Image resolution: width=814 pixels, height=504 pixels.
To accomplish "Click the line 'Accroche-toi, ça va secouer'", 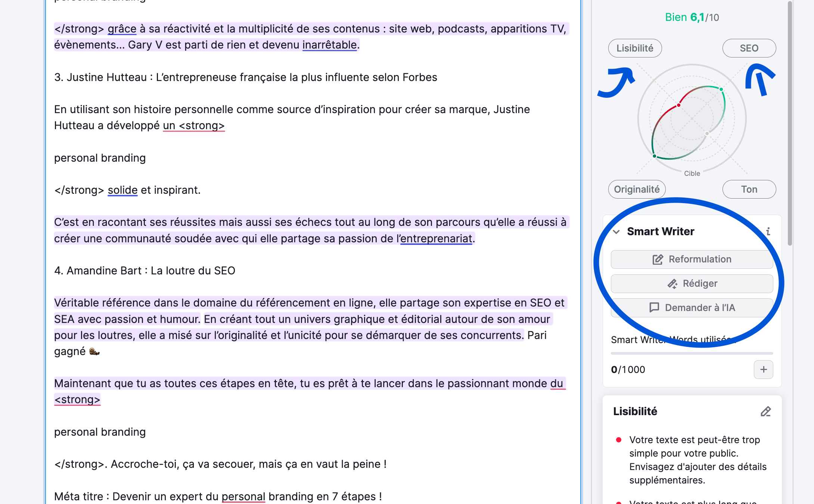I will pos(220,464).
